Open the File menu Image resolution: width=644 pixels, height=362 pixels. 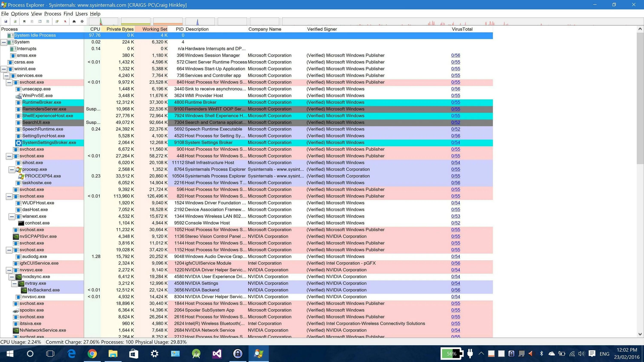5,14
